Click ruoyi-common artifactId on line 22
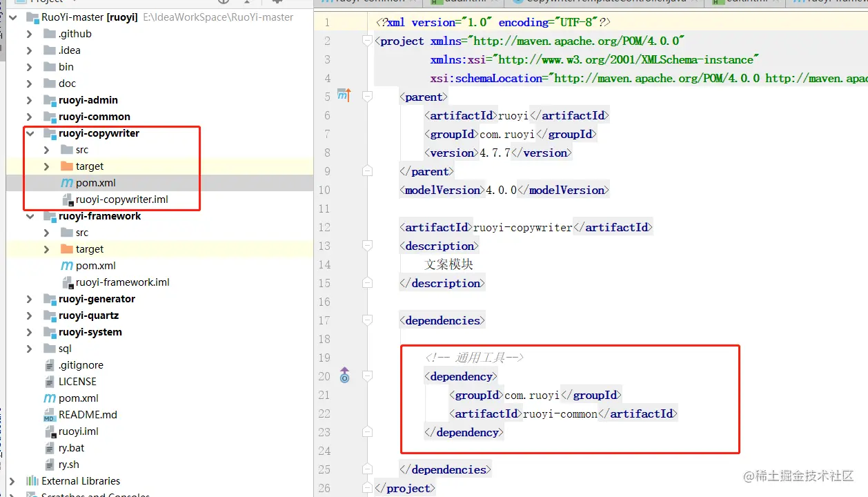868x497 pixels. [560, 413]
